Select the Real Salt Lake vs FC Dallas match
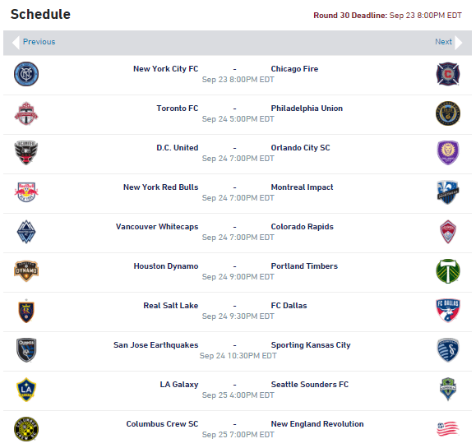This screenshot has height=448, width=476. pos(238,312)
